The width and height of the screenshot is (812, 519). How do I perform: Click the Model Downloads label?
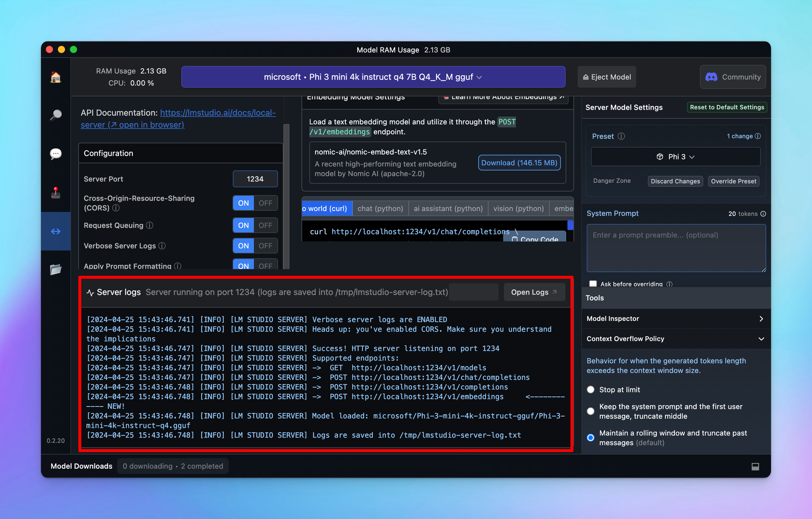tap(81, 466)
